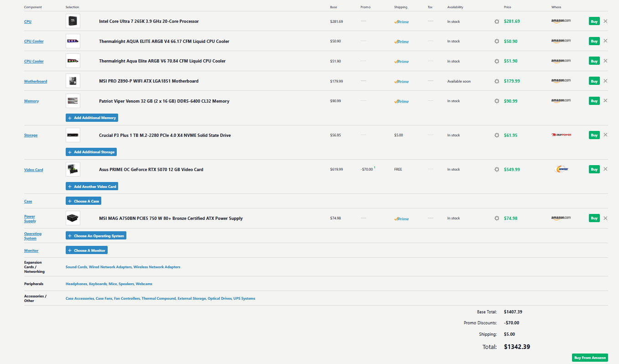Screen dimensions: 619x364
Task: Open the Storage component category link
Action: 31,135
